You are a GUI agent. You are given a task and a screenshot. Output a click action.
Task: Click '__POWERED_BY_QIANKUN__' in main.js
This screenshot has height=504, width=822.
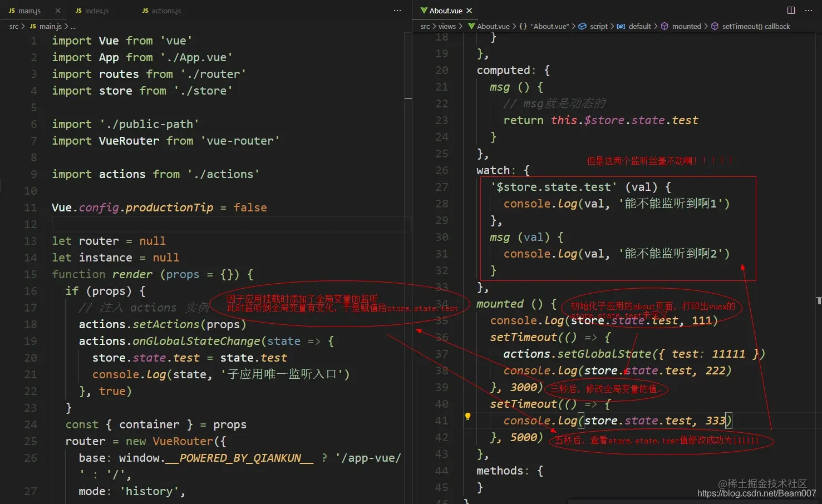240,458
